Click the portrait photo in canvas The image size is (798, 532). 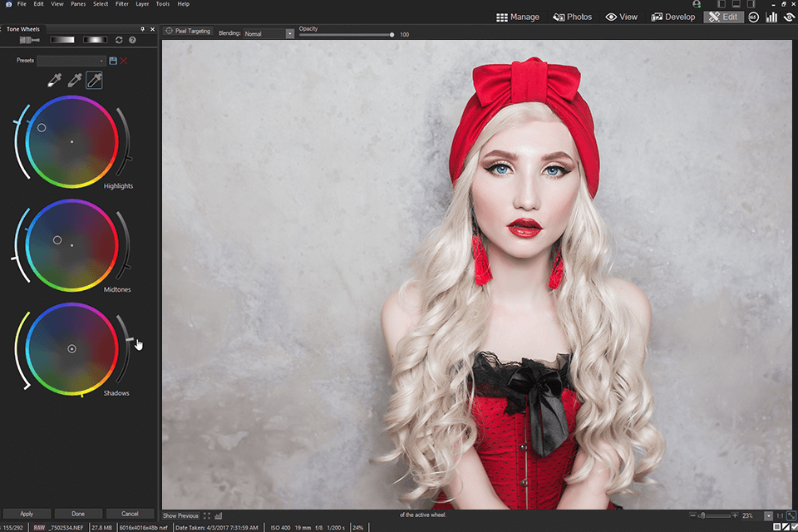477,275
